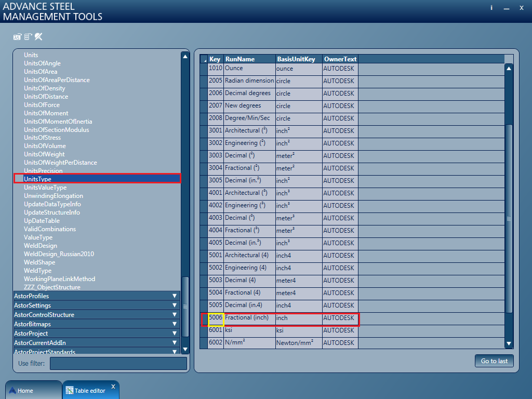Click the data grid scroll down arrow

coord(509,344)
